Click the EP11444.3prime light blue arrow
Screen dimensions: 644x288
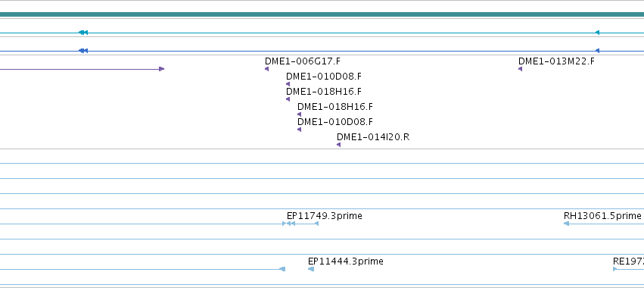pyautogui.click(x=311, y=269)
